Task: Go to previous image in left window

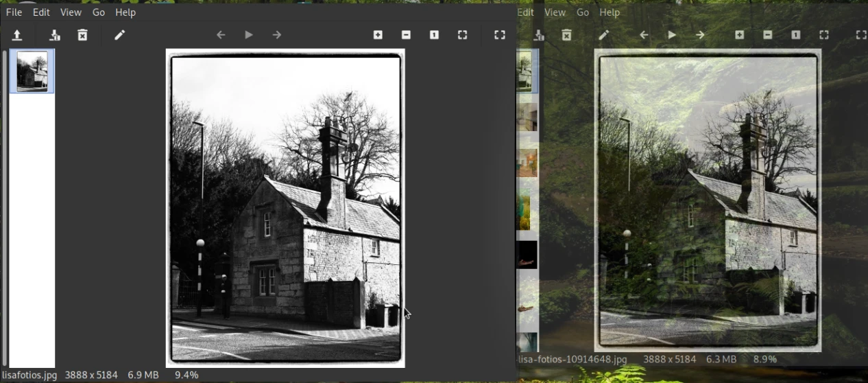Action: pyautogui.click(x=221, y=35)
